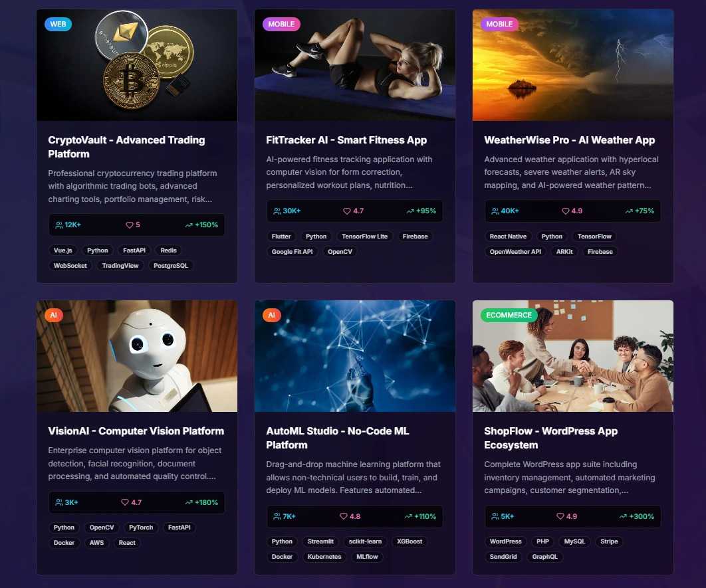
Task: Click the heart icon on FitTracker AI card
Action: (347, 211)
